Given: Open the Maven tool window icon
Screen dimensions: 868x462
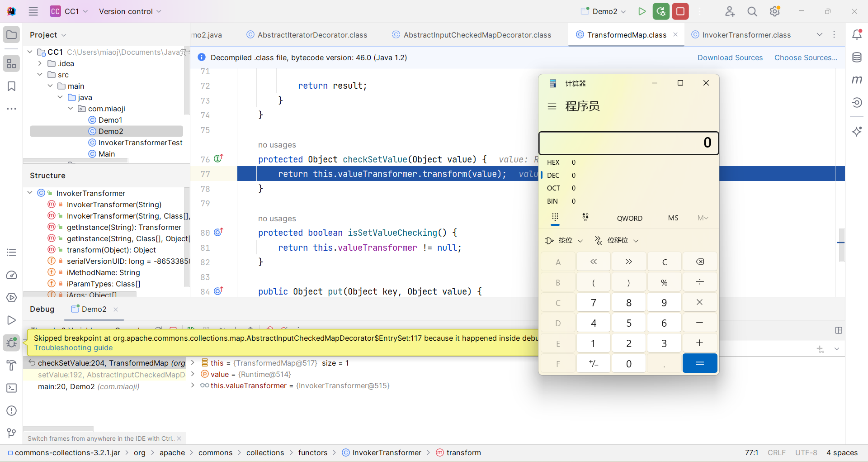Looking at the screenshot, I should click(857, 80).
